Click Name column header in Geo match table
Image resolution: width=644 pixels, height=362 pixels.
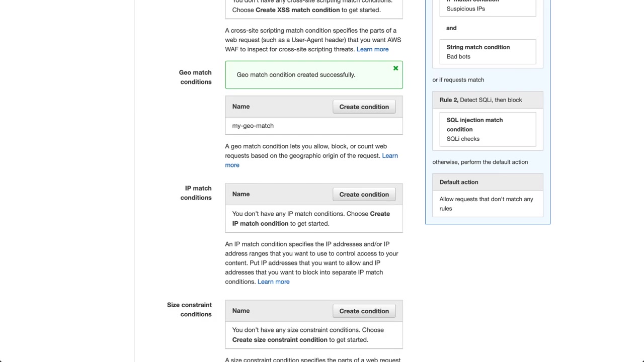[x=241, y=107]
